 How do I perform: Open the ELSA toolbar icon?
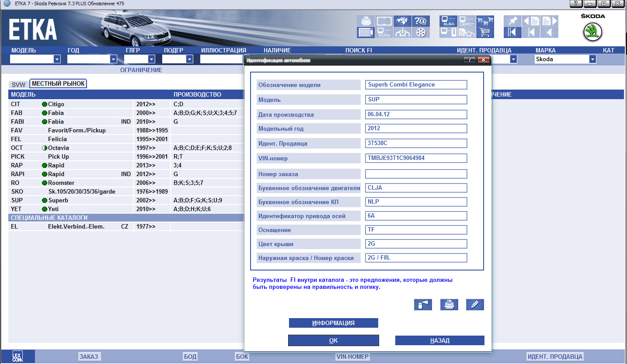(x=449, y=21)
